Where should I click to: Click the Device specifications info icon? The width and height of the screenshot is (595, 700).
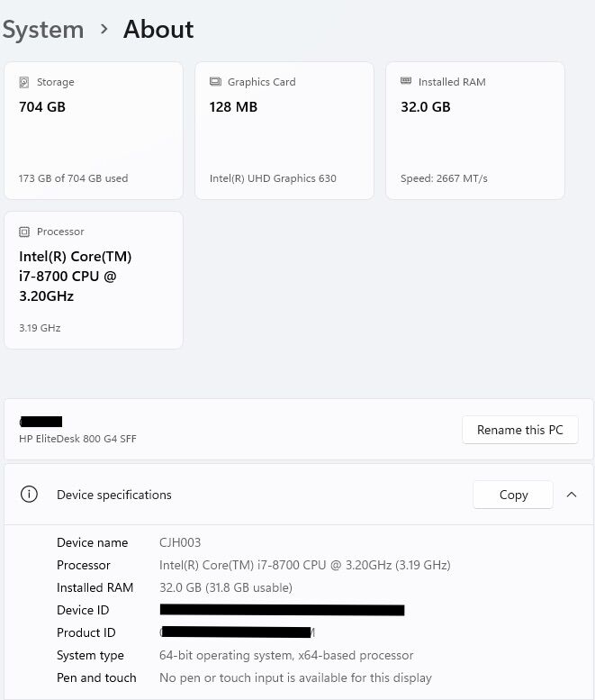[x=30, y=495]
